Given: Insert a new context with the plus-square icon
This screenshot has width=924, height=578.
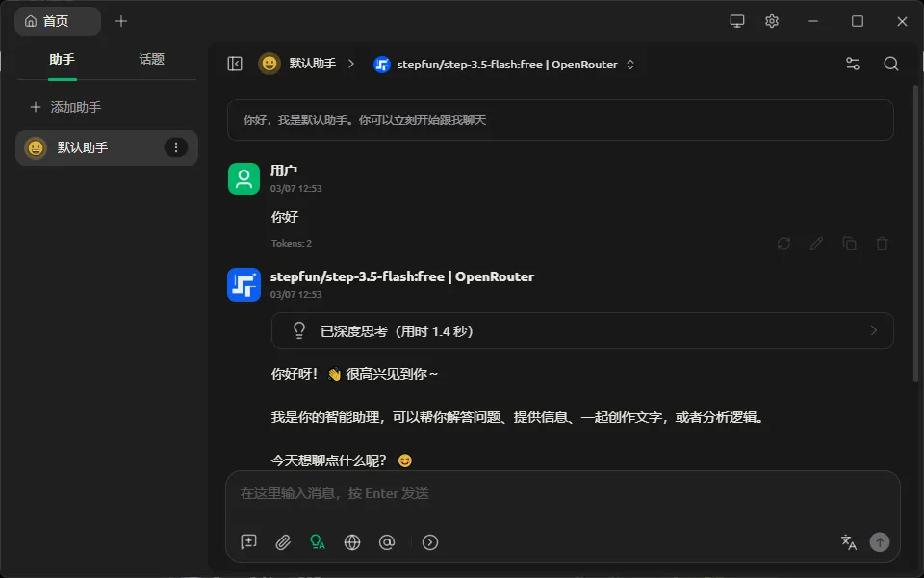Looking at the screenshot, I should click(x=248, y=542).
